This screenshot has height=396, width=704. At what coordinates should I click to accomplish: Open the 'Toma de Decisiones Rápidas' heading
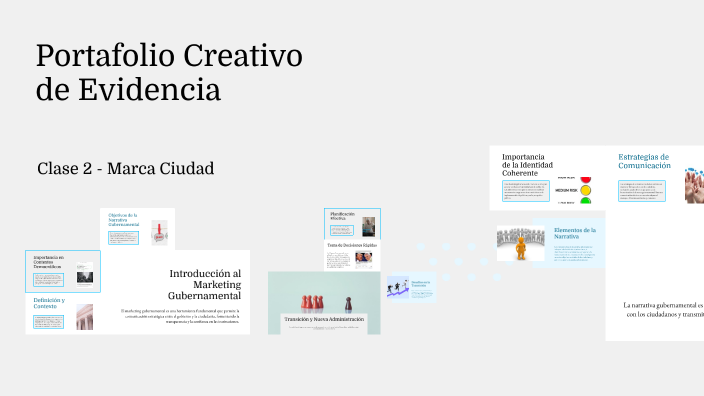pos(352,245)
